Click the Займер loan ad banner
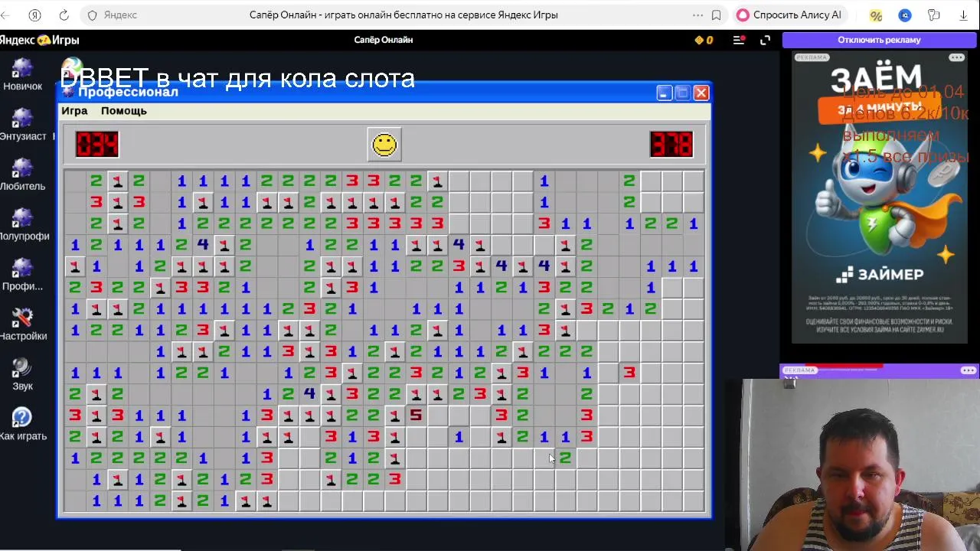This screenshot has height=551, width=980. coord(880,197)
